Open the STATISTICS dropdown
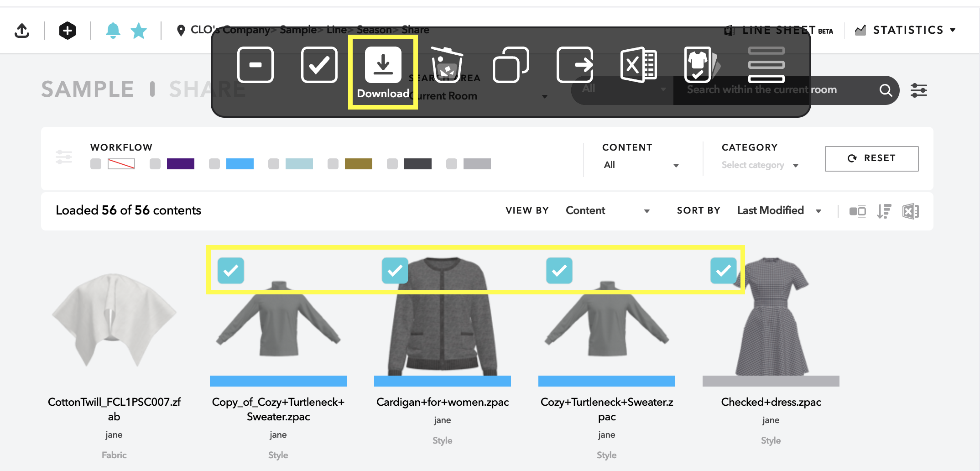 [x=905, y=31]
